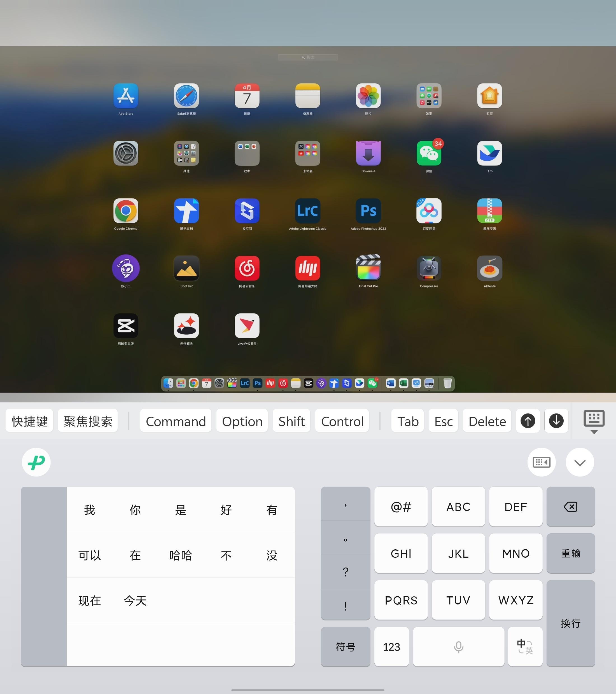
Task: Toggle the Control modifier key
Action: 342,421
